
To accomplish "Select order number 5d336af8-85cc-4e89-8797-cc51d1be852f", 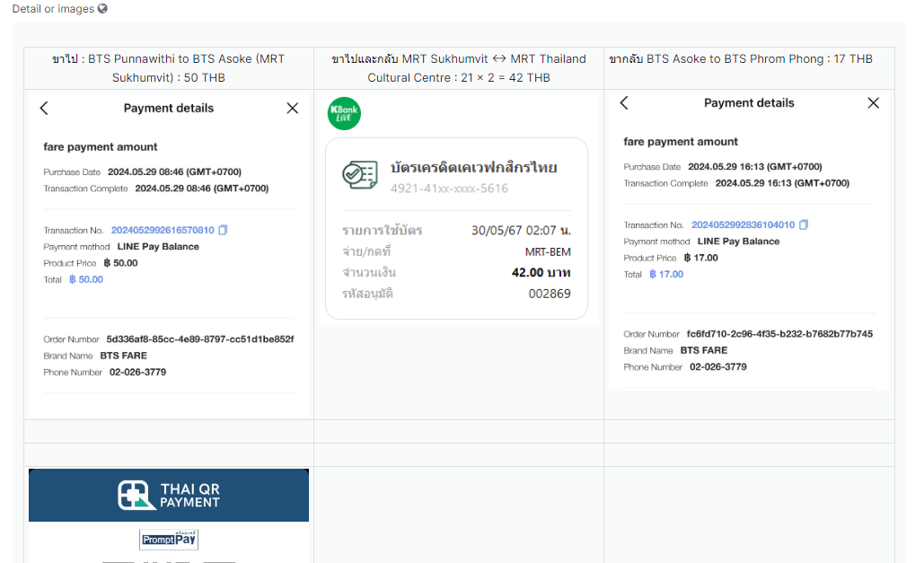I will click(x=199, y=339).
